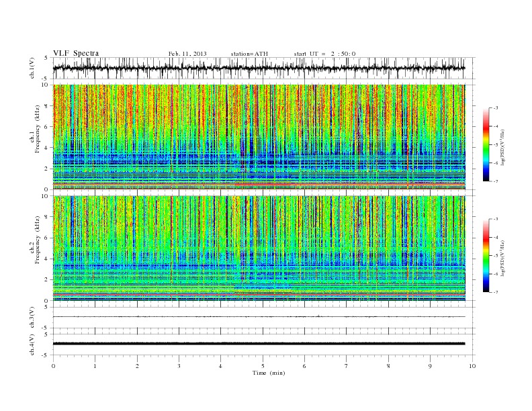
Task: Click time axis tick label "4"
Action: pyautogui.click(x=221, y=366)
